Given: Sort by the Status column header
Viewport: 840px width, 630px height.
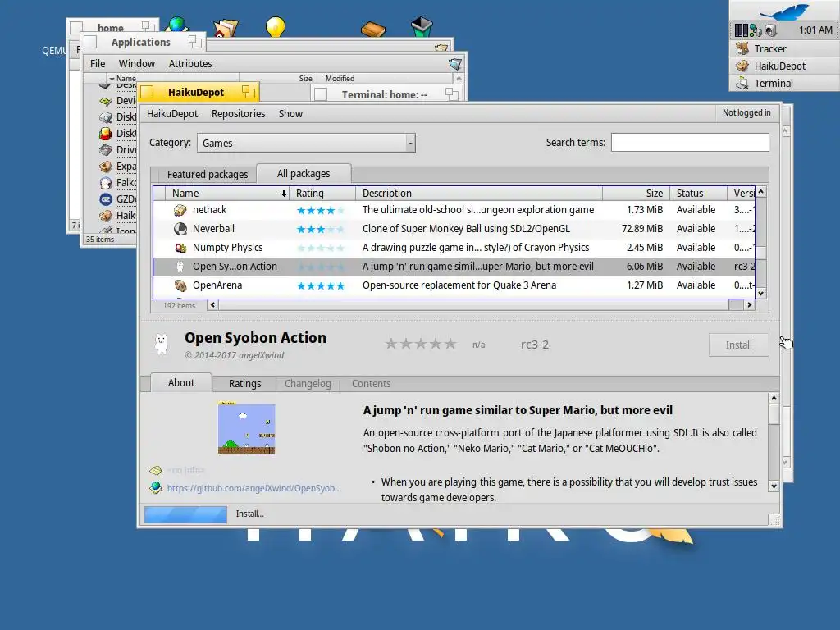Looking at the screenshot, I should [698, 194].
